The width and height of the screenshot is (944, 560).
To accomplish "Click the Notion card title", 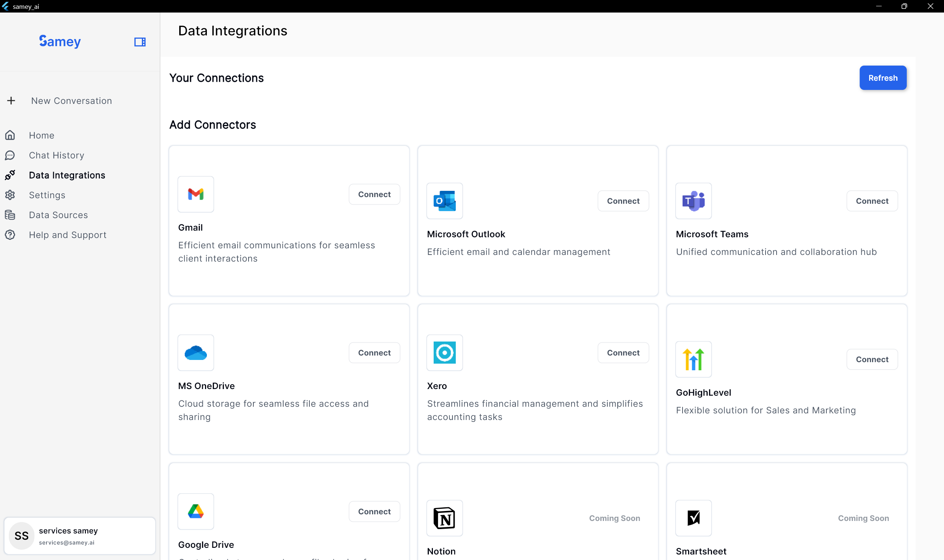I will click(441, 551).
